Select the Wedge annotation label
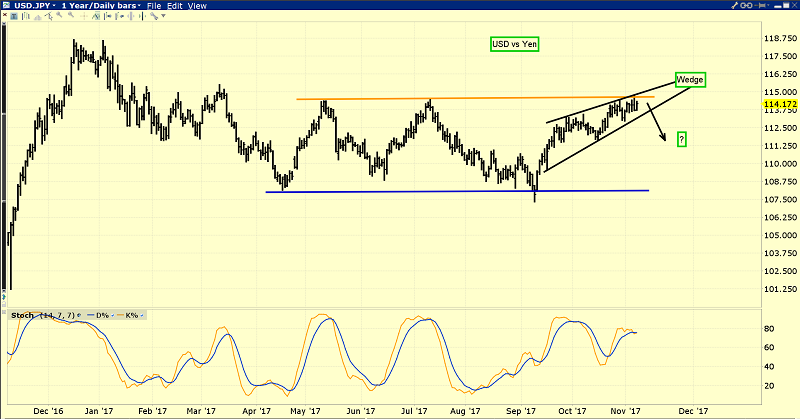The image size is (800, 419). tap(689, 79)
